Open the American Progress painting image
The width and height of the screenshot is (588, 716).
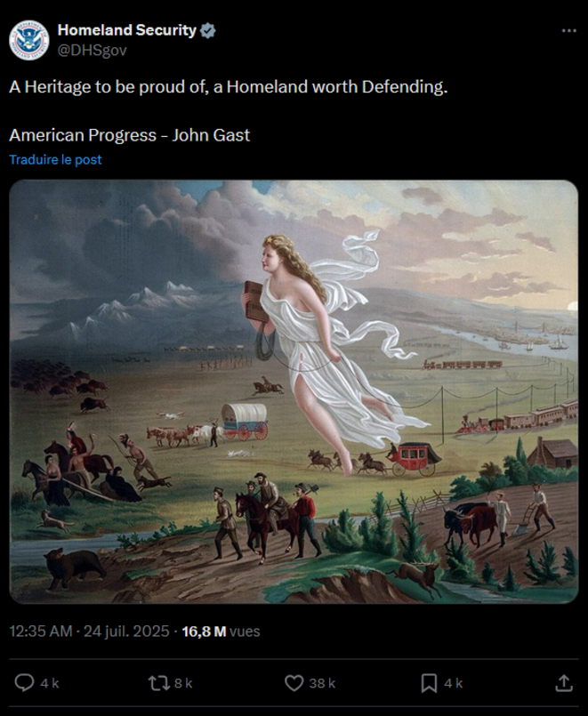click(294, 391)
